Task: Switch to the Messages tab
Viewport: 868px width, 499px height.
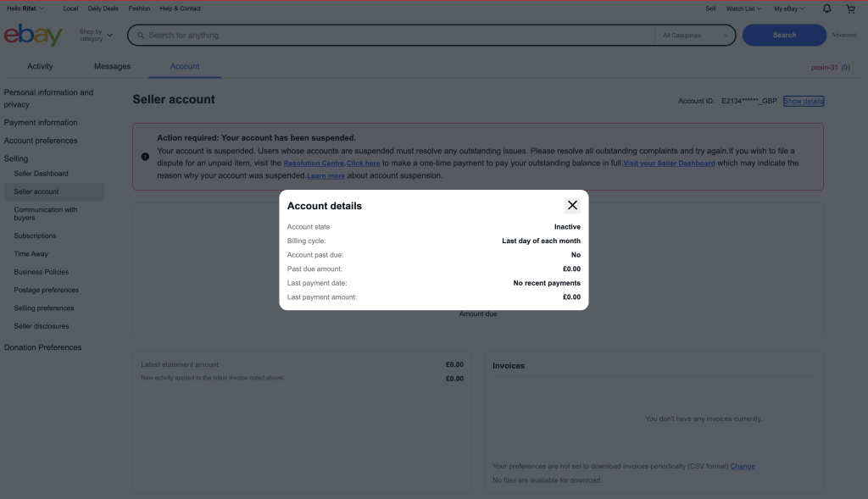Action: coord(113,66)
